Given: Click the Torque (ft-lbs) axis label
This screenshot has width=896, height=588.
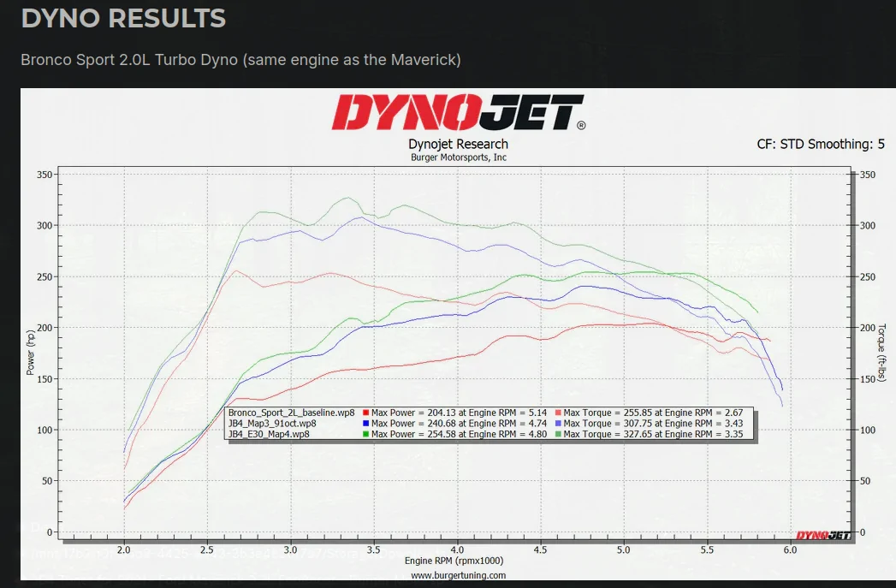Looking at the screenshot, I should [882, 352].
